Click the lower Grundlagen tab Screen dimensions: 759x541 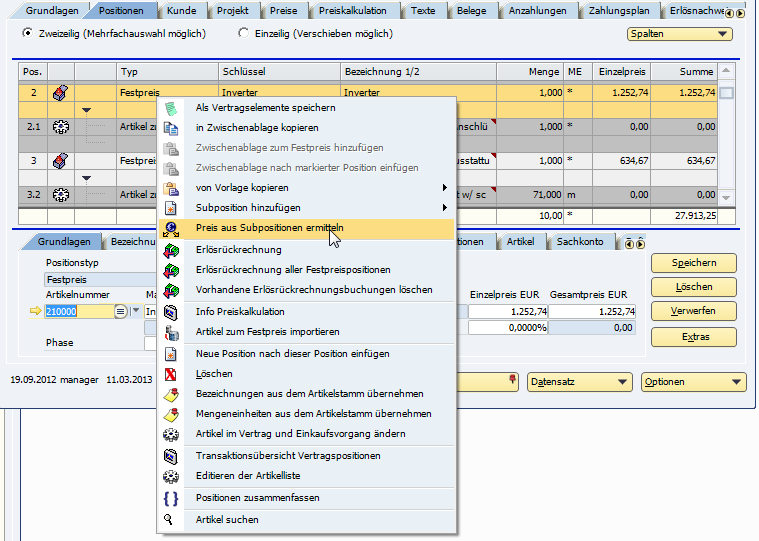pos(63,241)
